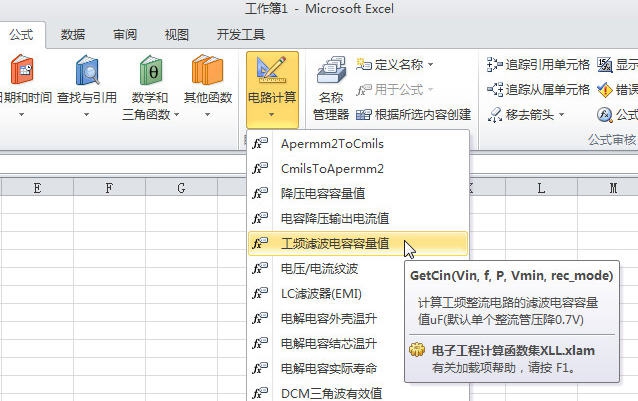Click the 移去箭头 button label

pos(530,115)
